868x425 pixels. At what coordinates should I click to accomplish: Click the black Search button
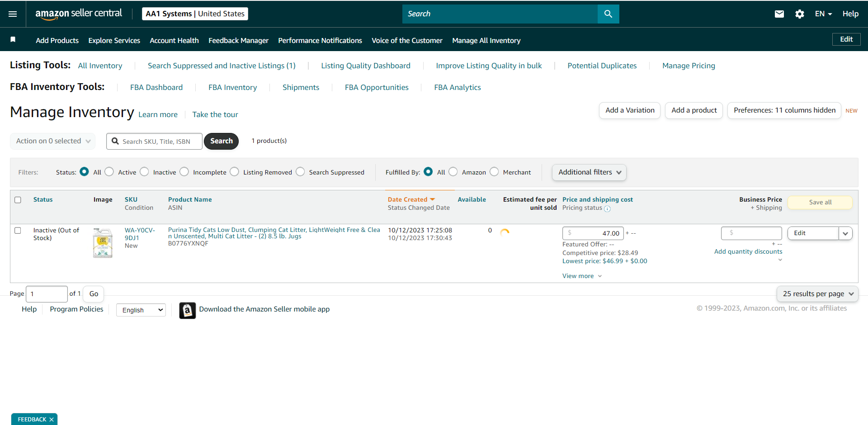pos(222,141)
